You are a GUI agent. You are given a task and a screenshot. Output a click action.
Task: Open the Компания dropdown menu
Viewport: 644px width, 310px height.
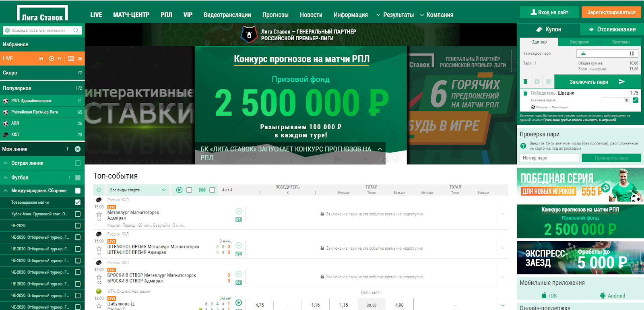[436, 15]
